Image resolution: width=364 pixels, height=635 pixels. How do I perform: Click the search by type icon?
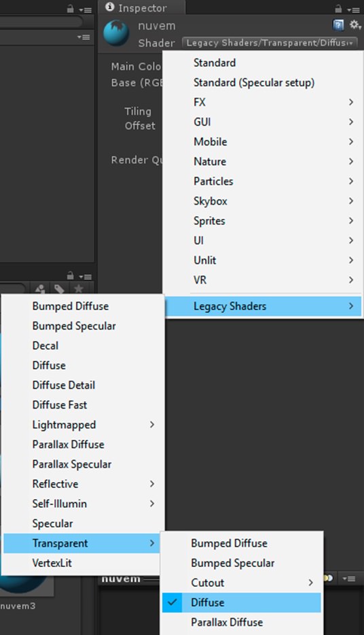[x=40, y=289]
